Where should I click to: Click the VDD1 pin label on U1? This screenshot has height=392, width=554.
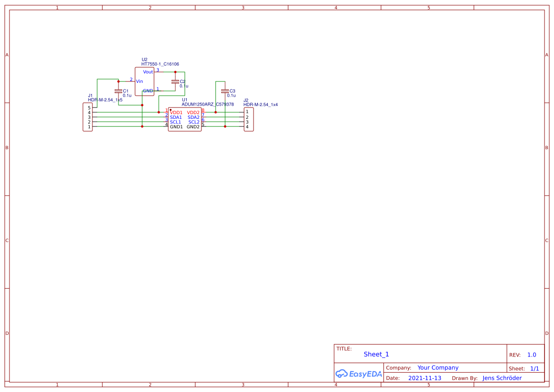(x=176, y=112)
